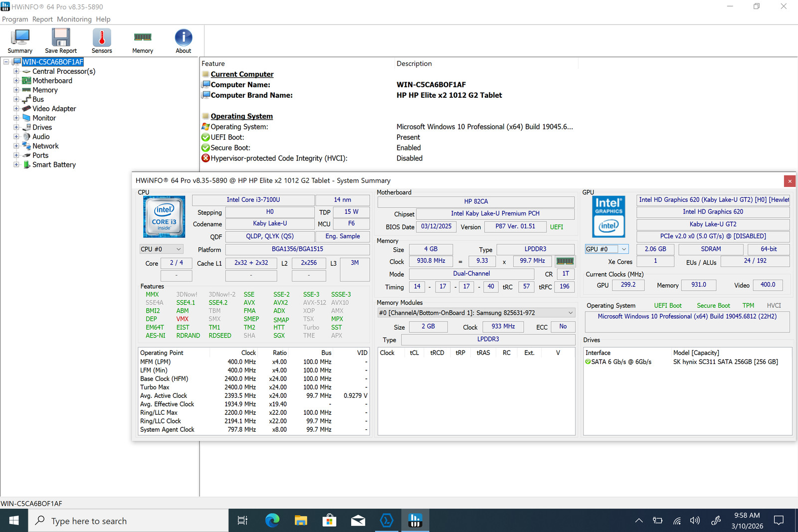Click Intel Core i3-7100U name field
The image size is (798, 532).
[x=253, y=200]
